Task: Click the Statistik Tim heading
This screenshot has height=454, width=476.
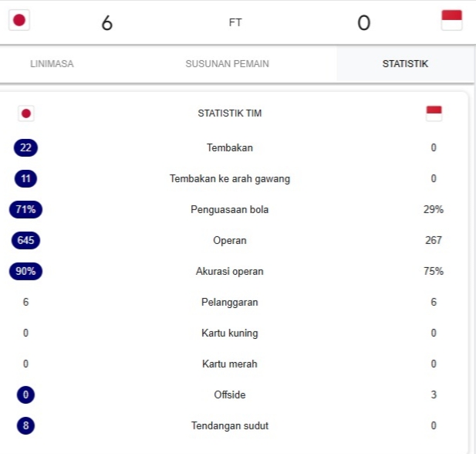Action: [x=230, y=113]
